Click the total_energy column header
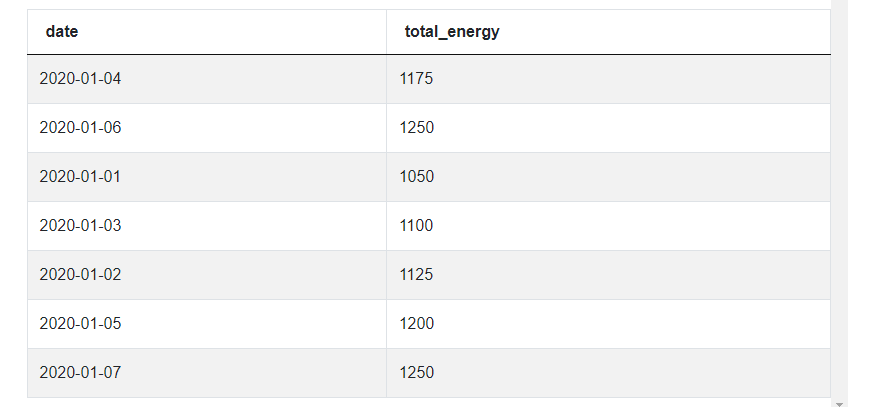Image resolution: width=895 pixels, height=407 pixels. tap(608, 32)
